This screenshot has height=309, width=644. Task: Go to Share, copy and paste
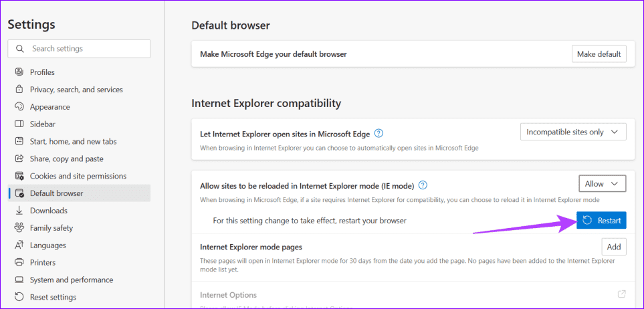coord(79,159)
